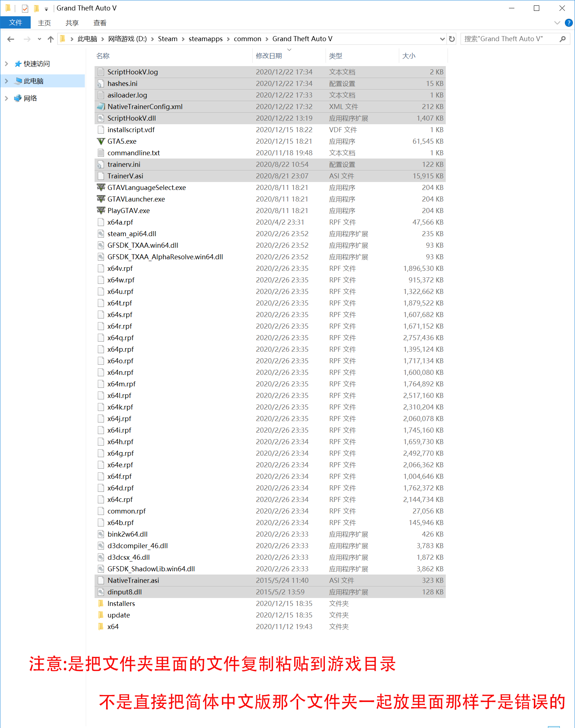Viewport: 575px width, 728px height.
Task: Select the d3dcsx_46.dll file
Action: coord(270,557)
